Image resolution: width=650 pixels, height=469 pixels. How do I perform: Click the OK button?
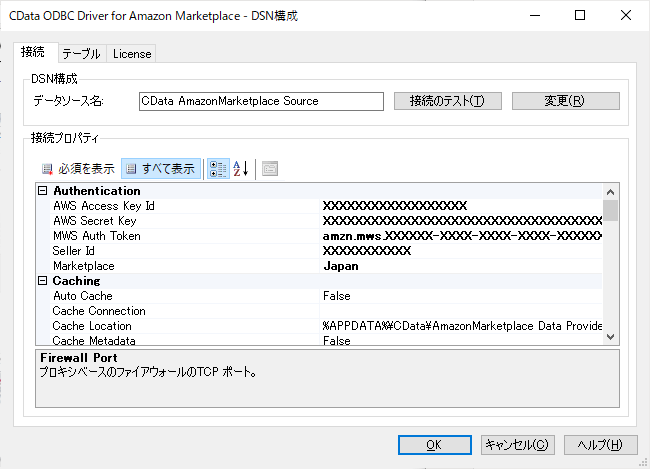click(x=434, y=445)
